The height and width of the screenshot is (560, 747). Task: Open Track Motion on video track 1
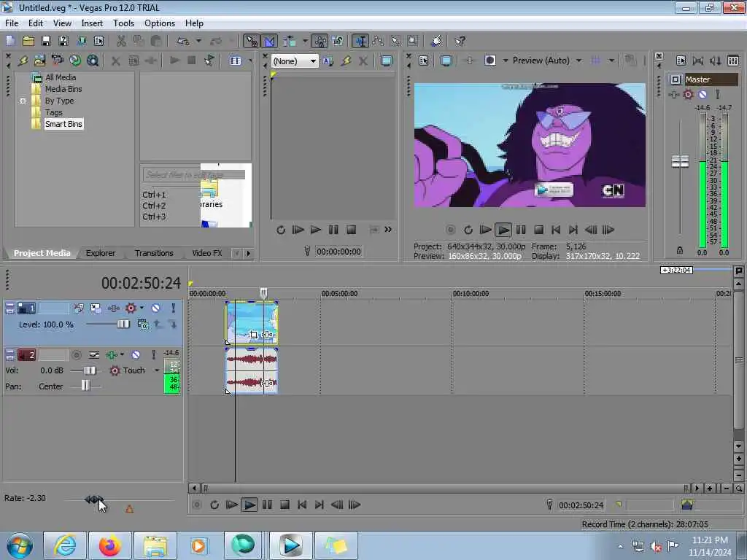[96, 308]
